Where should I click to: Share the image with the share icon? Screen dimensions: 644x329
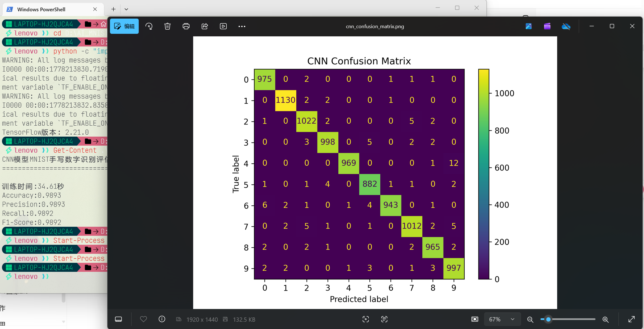tap(205, 26)
